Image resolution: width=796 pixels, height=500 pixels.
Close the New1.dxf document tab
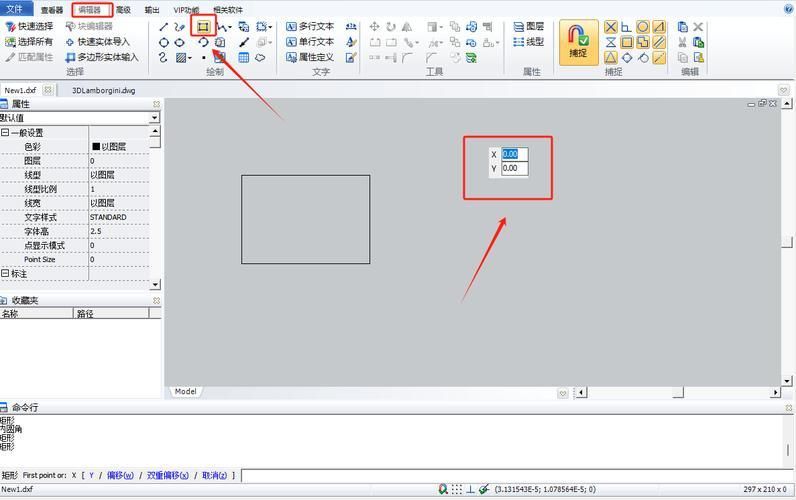pos(48,90)
